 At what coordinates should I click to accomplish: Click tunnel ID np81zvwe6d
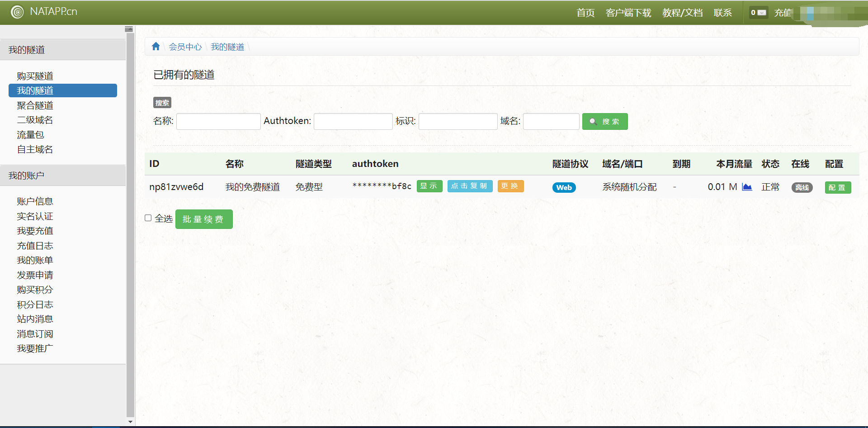176,187
